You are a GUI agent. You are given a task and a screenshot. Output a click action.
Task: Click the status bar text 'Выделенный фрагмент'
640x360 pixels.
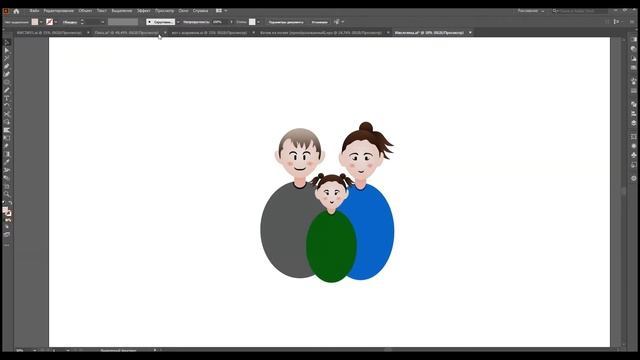[x=118, y=350]
